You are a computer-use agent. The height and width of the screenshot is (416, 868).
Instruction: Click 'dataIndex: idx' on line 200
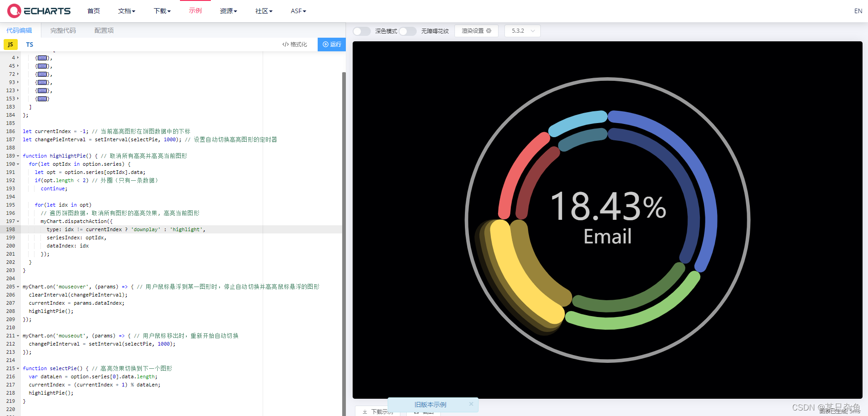68,246
